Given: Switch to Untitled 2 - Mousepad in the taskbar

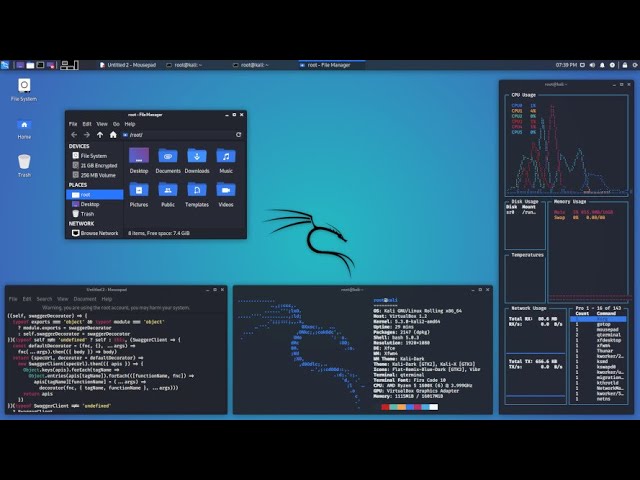Looking at the screenshot, I should pyautogui.click(x=128, y=65).
